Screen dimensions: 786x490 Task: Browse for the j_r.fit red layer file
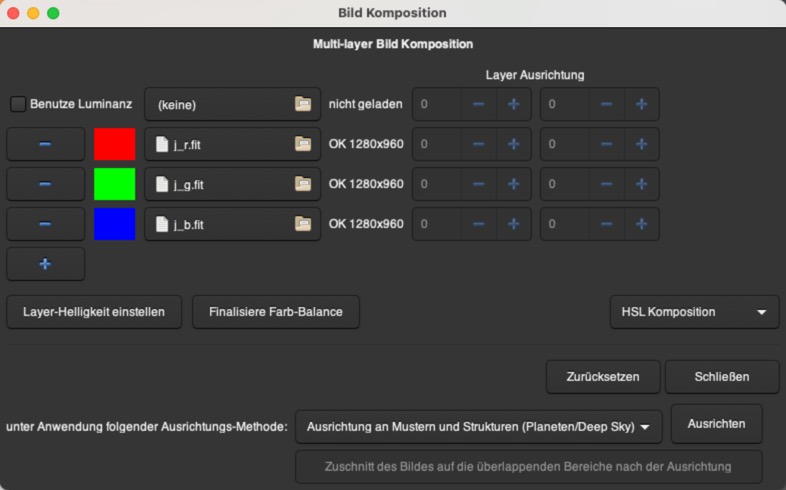(303, 144)
